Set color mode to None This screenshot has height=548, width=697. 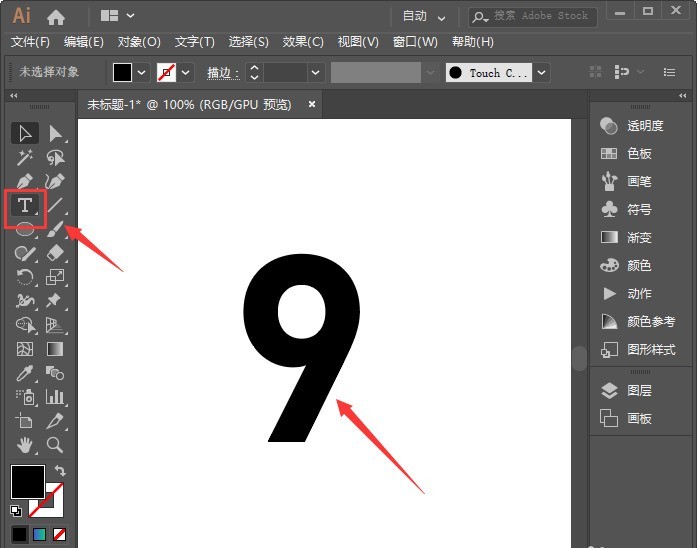[60, 534]
